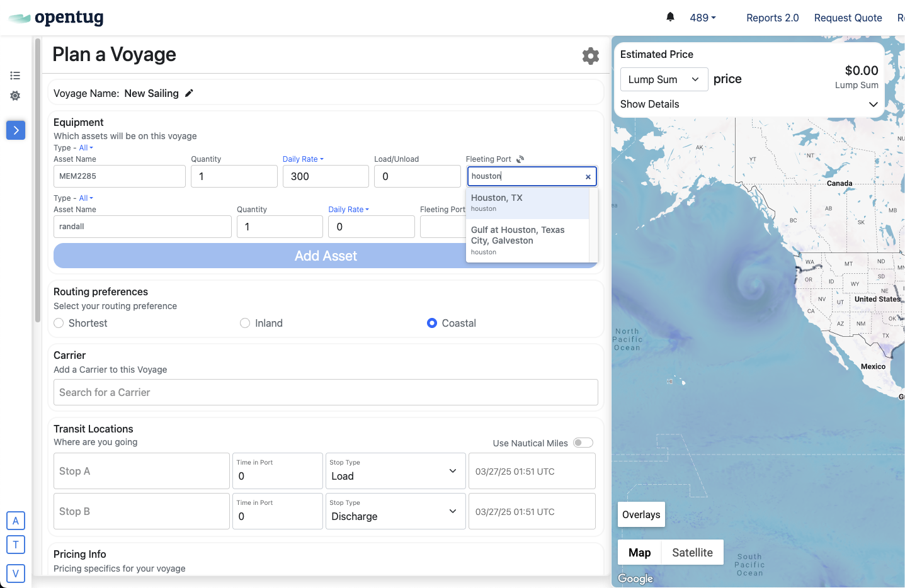The width and height of the screenshot is (905, 588).
Task: Edit voyage name with pencil icon
Action: tap(189, 93)
